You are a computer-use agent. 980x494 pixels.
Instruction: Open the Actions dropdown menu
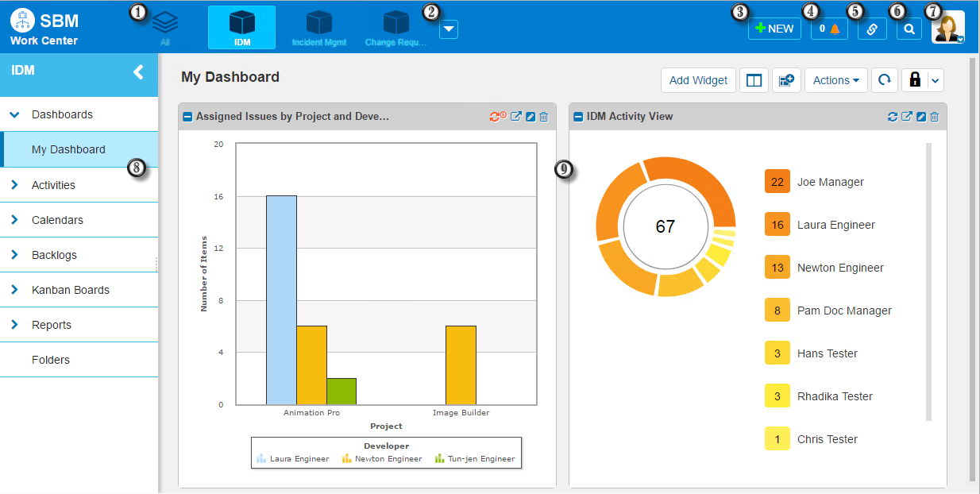pos(837,80)
